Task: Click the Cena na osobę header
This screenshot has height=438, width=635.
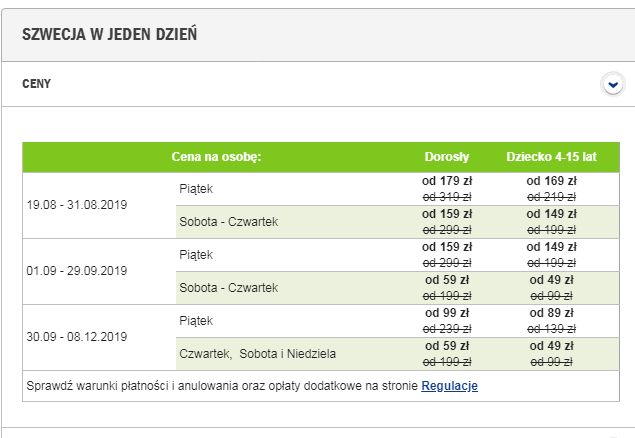Action: click(216, 157)
